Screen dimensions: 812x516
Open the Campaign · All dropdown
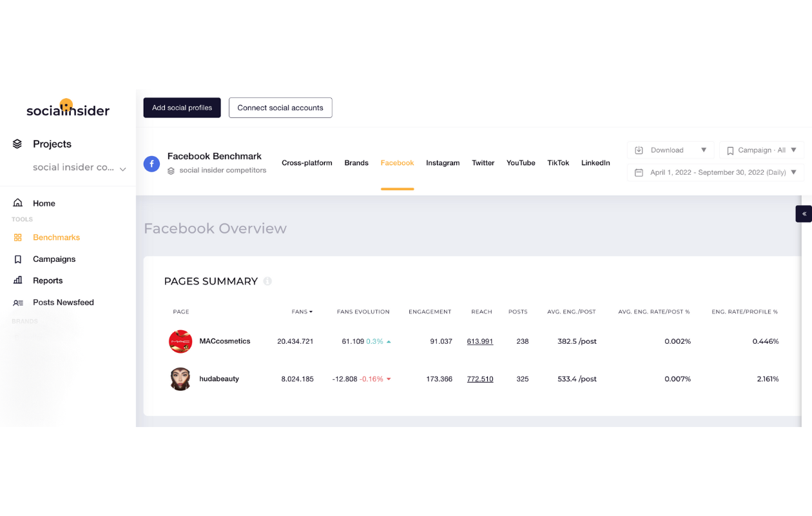762,150
